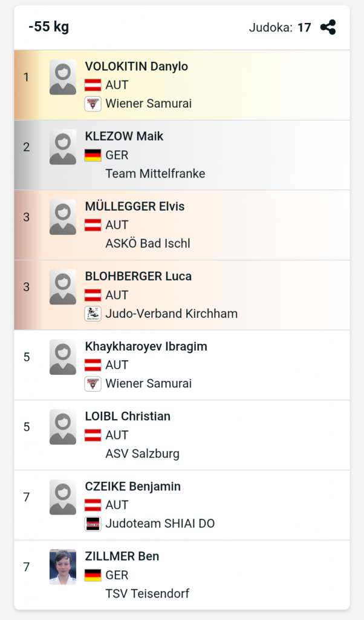Open MÜLLEGGER Elvis athlete name
364x620 pixels.
tap(134, 206)
